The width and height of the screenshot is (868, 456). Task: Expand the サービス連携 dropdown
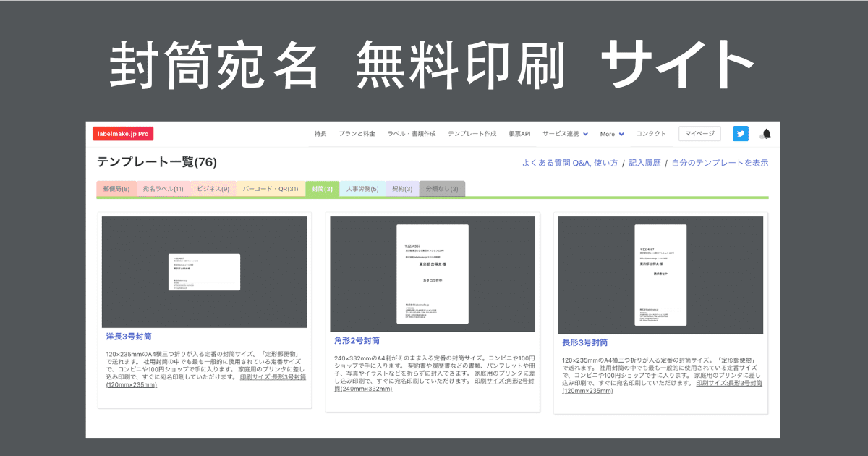tap(565, 134)
